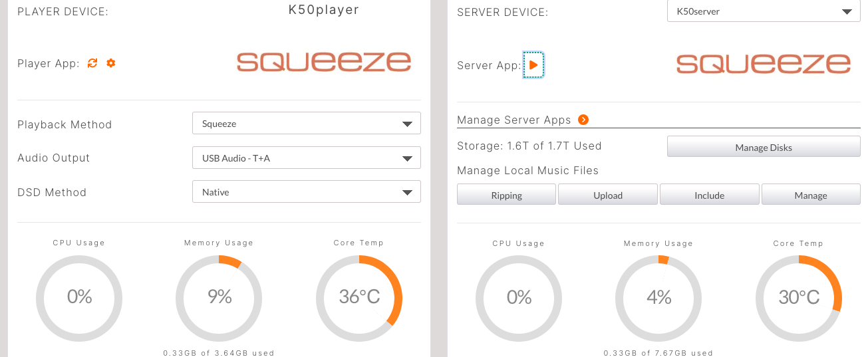The image size is (868, 357).
Task: Click the player Memory Usage 9% gauge
Action: click(x=219, y=297)
